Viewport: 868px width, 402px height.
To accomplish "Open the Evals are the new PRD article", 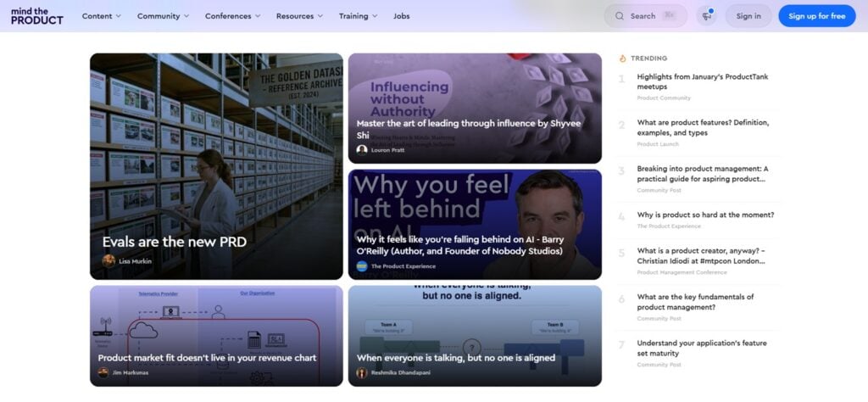I will [x=175, y=242].
